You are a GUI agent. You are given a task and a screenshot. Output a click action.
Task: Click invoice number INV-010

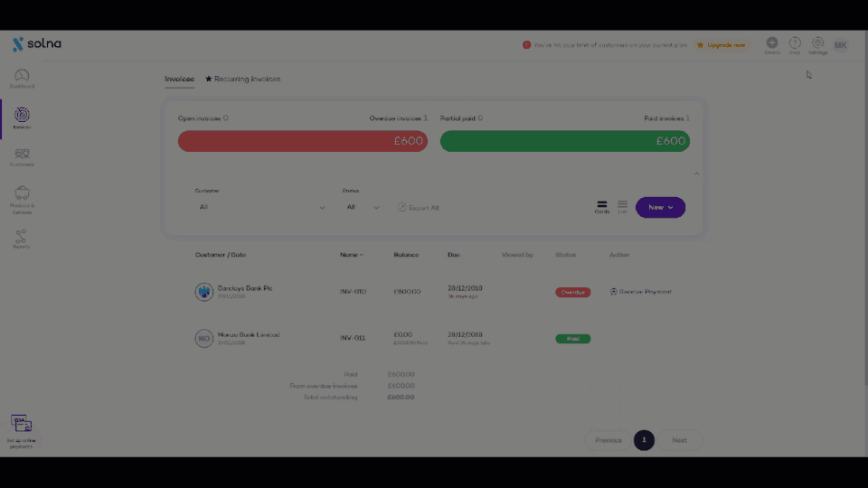(353, 292)
